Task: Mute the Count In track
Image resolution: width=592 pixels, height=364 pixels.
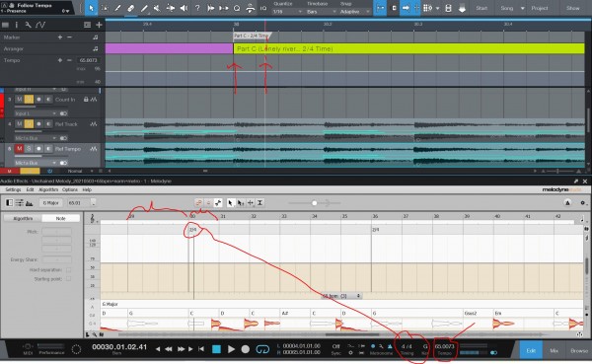Action: [20, 100]
